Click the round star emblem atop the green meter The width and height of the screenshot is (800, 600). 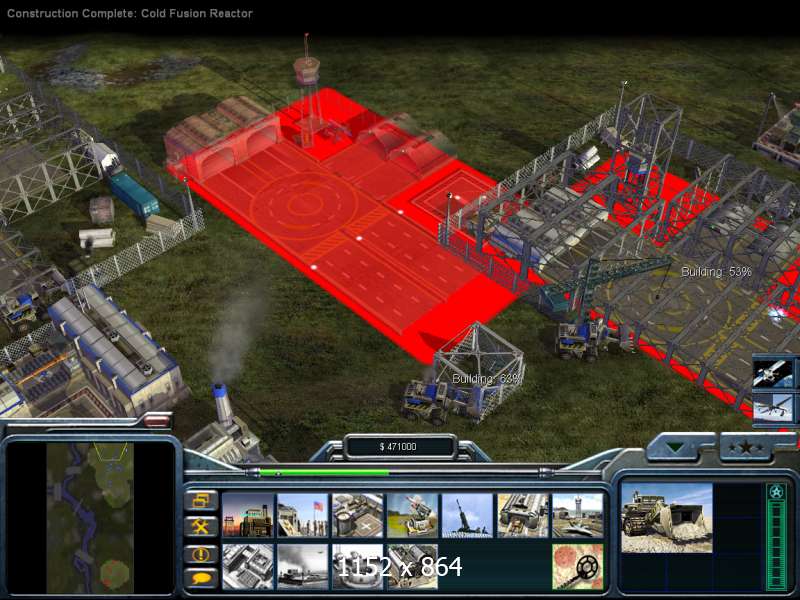[777, 492]
